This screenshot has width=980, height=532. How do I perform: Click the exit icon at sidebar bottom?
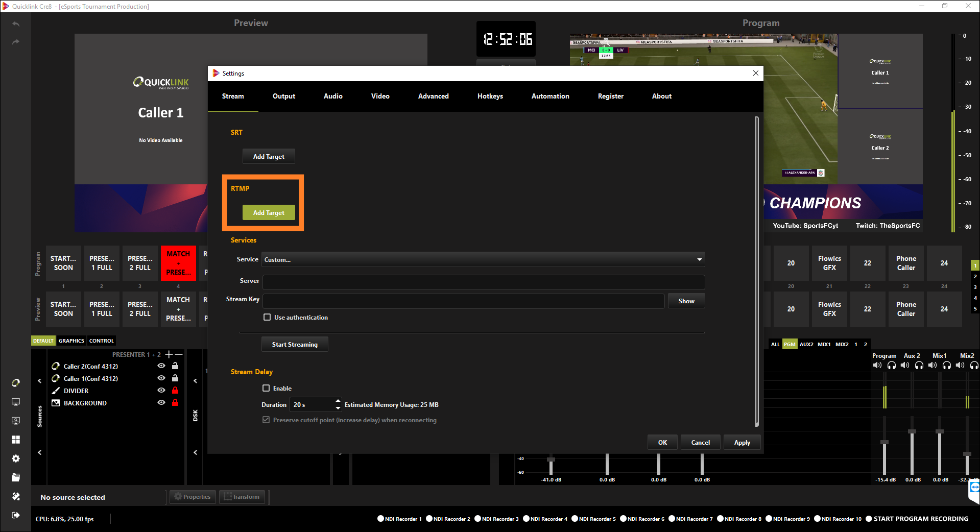[16, 515]
